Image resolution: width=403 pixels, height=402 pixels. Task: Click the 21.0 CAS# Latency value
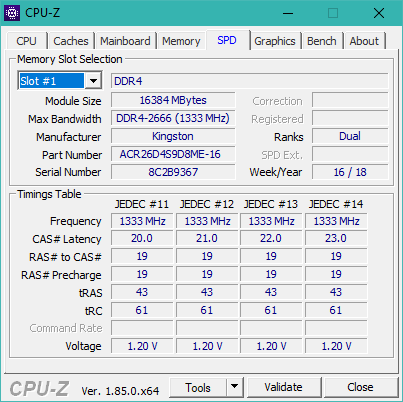tap(207, 238)
